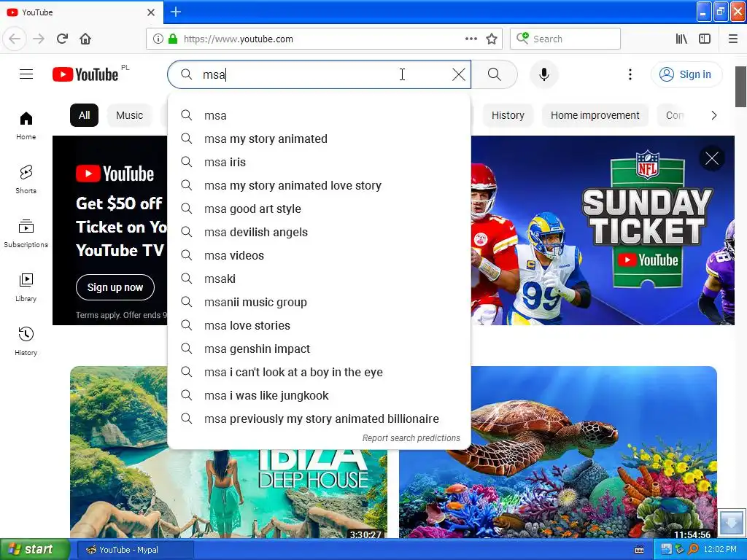Open the browser Library icon
This screenshot has width=747, height=560.
click(x=681, y=39)
